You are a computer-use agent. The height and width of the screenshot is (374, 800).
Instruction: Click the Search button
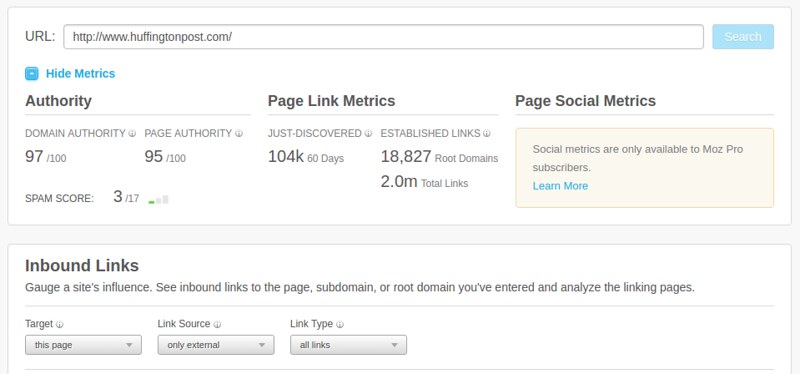(x=743, y=37)
